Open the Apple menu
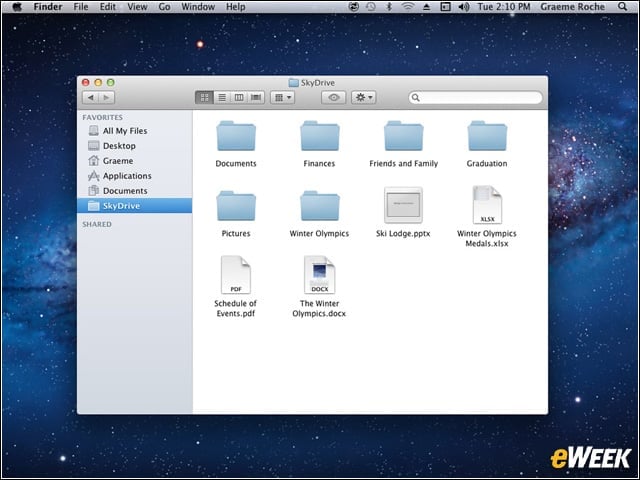 coord(17,7)
